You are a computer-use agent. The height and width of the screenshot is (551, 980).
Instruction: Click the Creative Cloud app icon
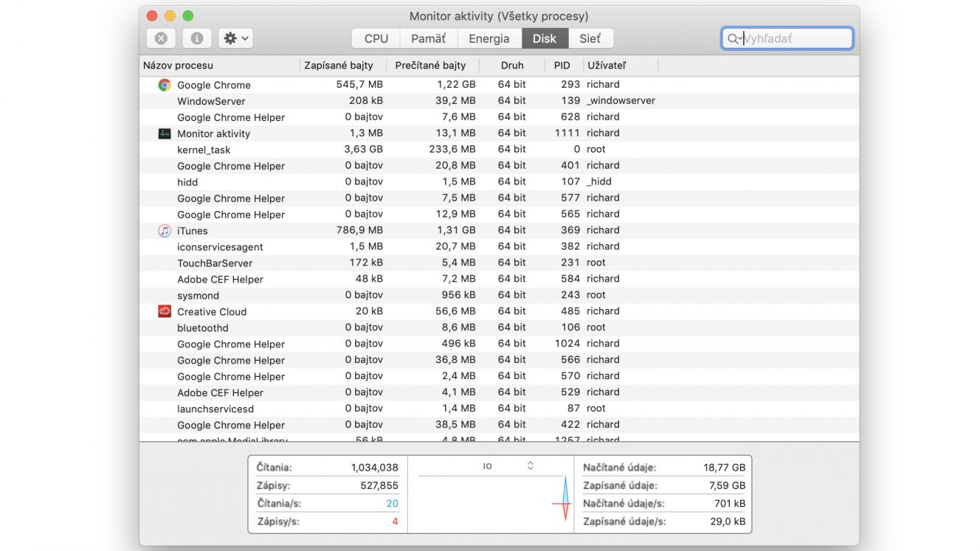point(165,311)
